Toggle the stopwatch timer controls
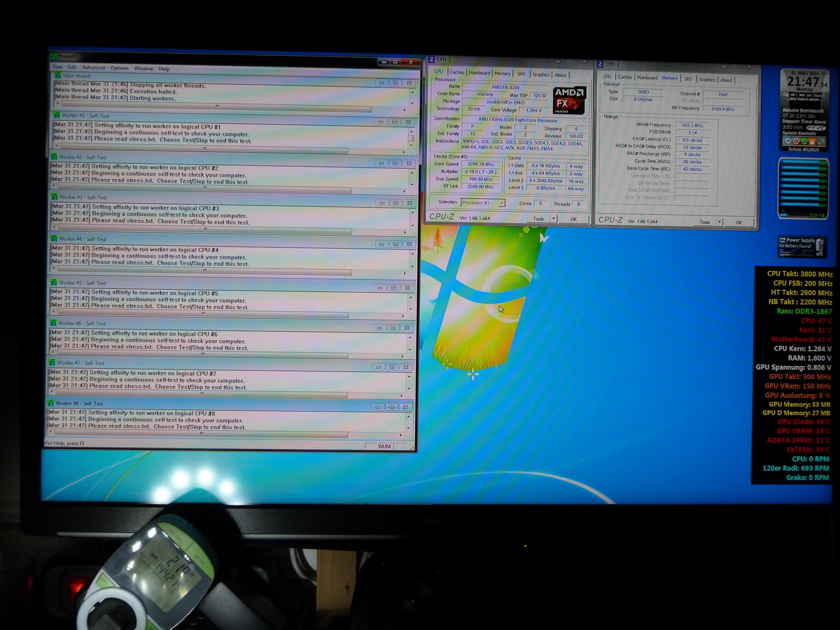The width and height of the screenshot is (840, 630). tap(816, 128)
